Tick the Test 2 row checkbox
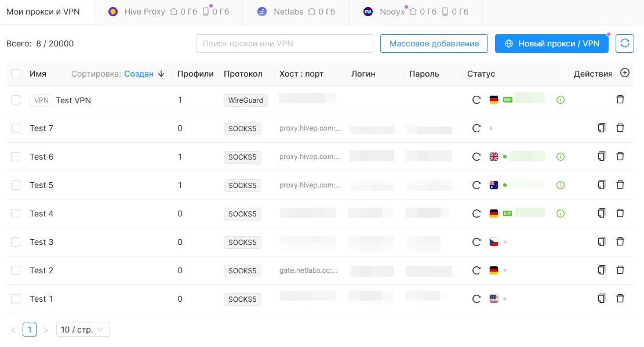The height and width of the screenshot is (347, 644). (16, 270)
